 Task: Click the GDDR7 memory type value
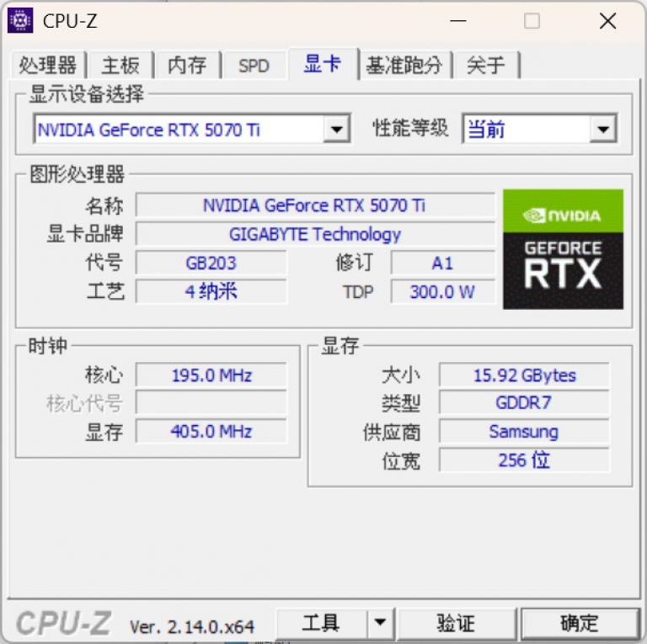[x=524, y=402]
